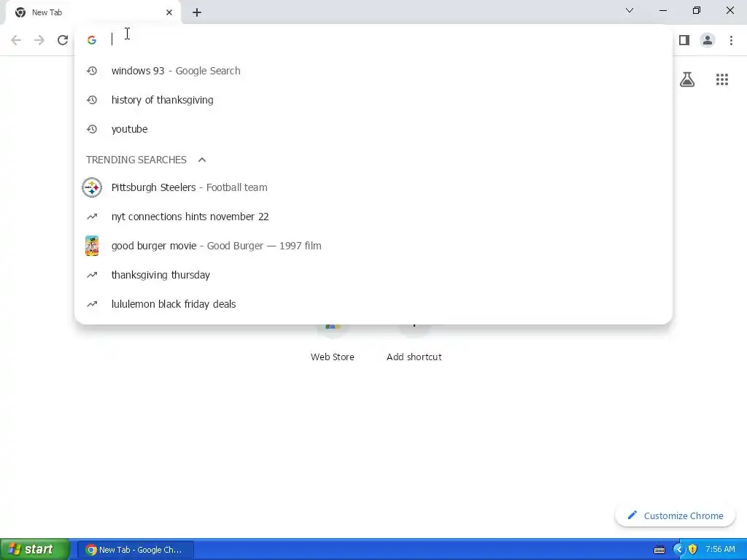Click trending arrow icon beside lululemon
This screenshot has height=560, width=747.
point(92,304)
